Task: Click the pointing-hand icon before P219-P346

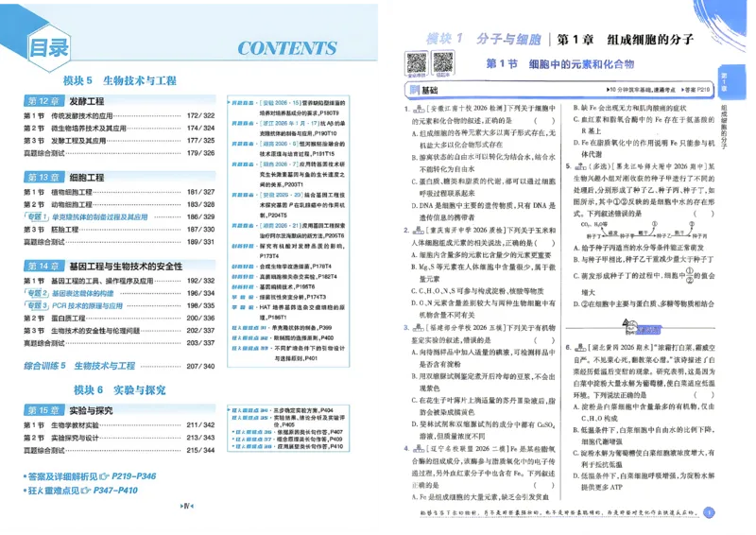Action: pyautogui.click(x=104, y=476)
